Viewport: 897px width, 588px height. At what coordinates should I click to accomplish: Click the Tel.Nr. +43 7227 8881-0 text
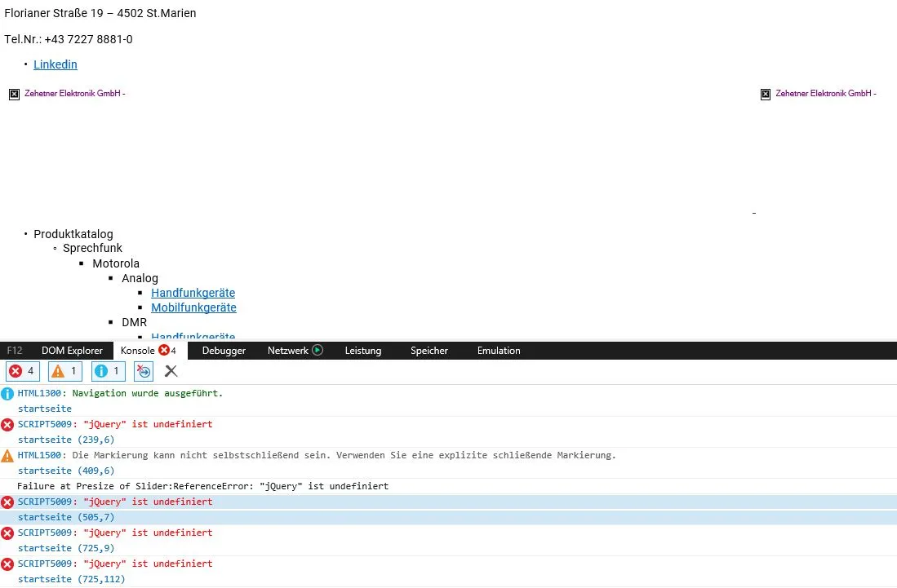point(69,39)
